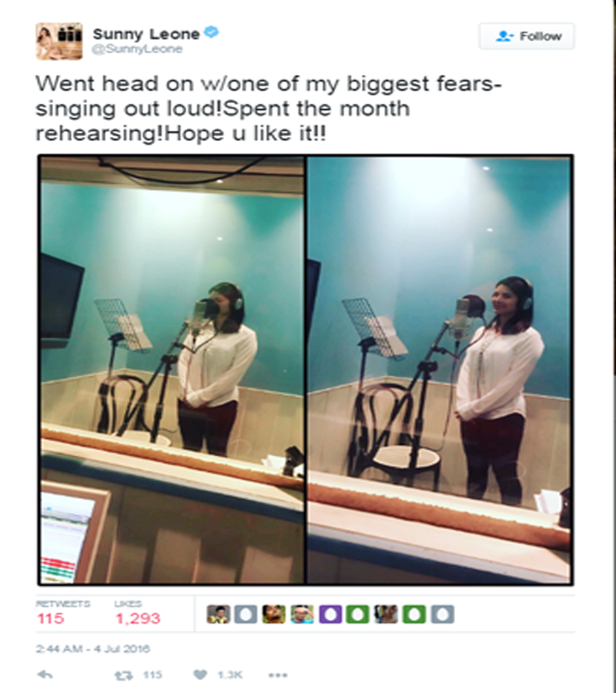Enlarge the right photo of her smiling
The width and height of the screenshot is (616, 693).
coord(439,370)
